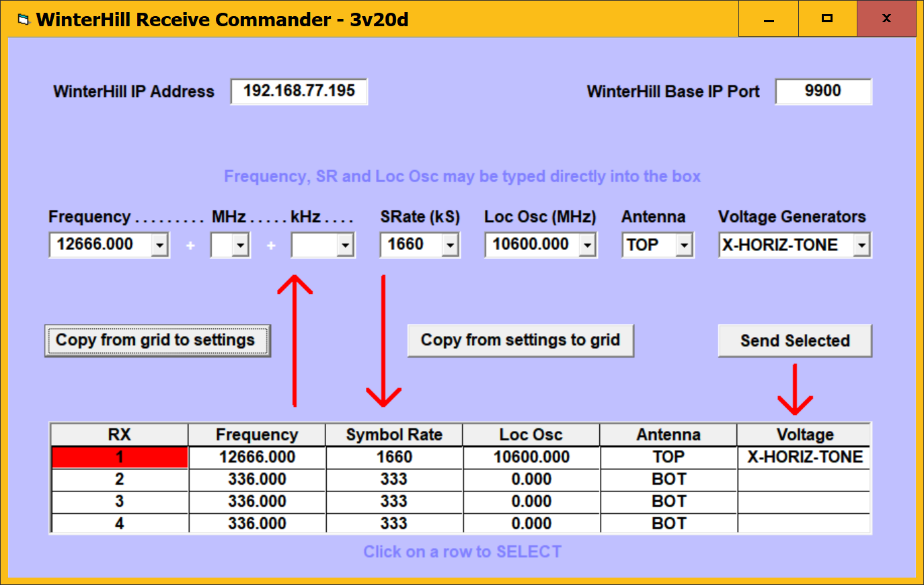Viewport: 924px width, 585px height.
Task: Click the 333 symbol rate cell in row 2
Action: [394, 479]
